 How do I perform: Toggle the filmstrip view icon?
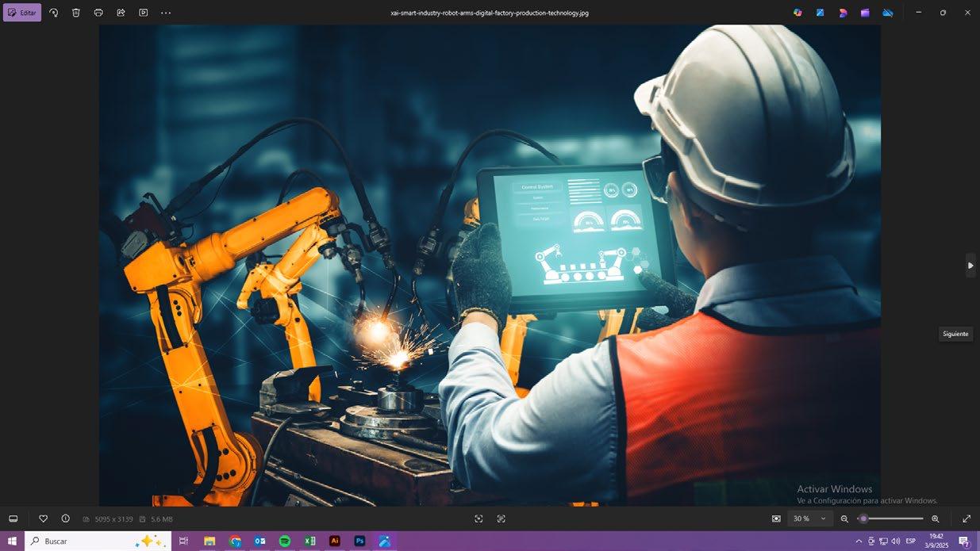[13, 518]
